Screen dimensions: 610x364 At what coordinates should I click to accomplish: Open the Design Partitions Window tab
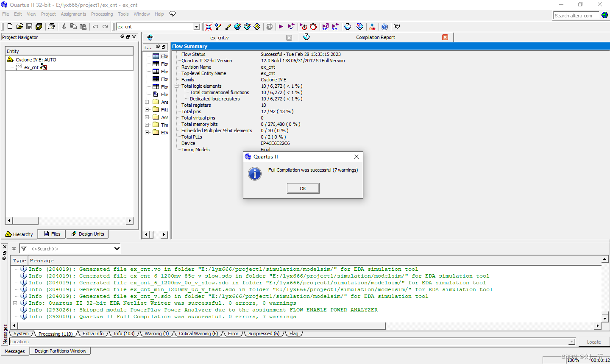[x=60, y=351]
